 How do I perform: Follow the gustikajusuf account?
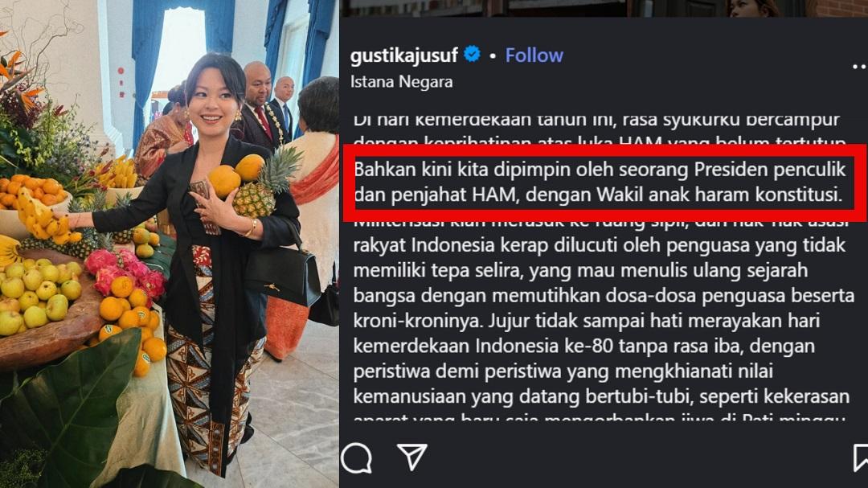point(534,55)
